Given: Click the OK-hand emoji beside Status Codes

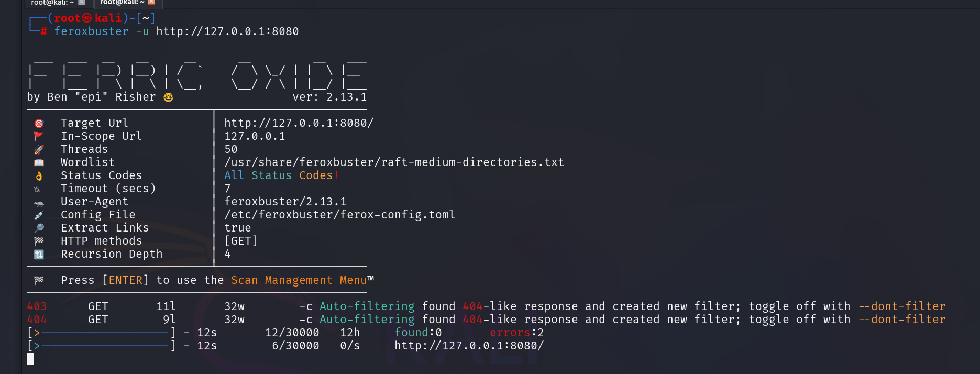Looking at the screenshot, I should [39, 176].
